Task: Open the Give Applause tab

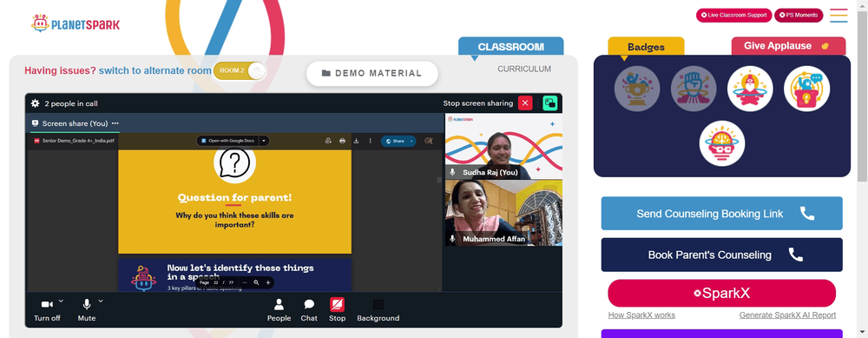Action: 788,46
